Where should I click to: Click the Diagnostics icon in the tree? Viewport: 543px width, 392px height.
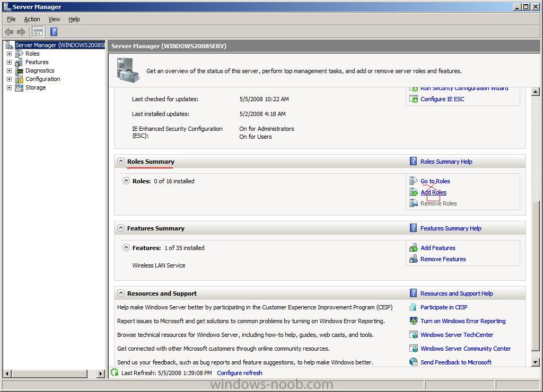19,70
